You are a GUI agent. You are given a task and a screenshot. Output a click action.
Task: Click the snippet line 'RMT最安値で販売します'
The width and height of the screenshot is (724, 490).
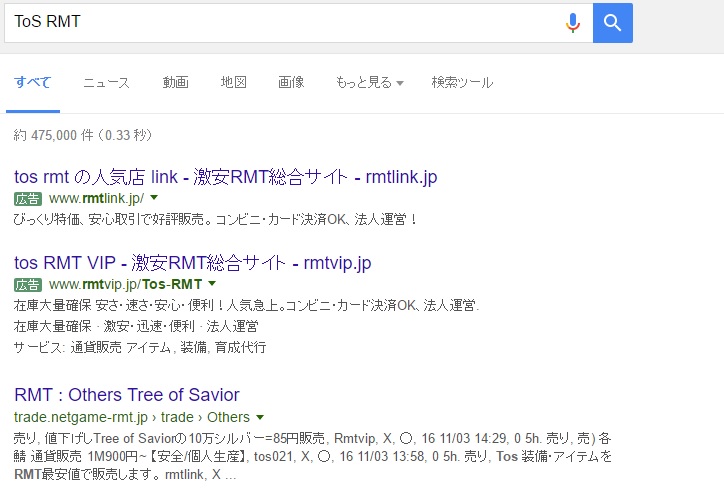pyautogui.click(x=125, y=474)
